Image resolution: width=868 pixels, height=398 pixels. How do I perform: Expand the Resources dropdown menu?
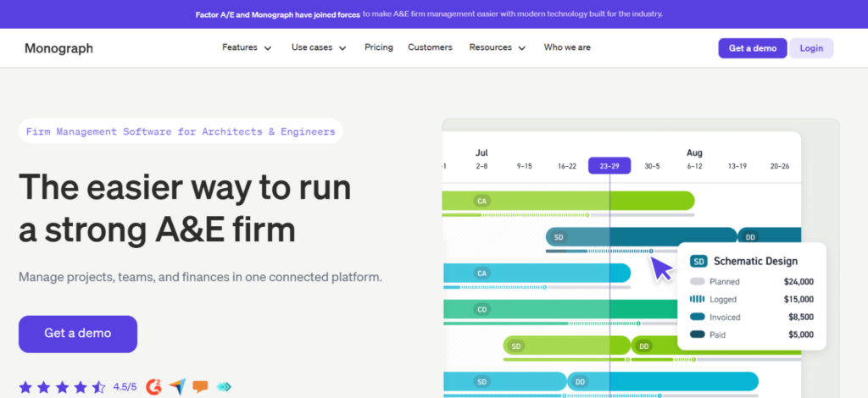tap(497, 47)
